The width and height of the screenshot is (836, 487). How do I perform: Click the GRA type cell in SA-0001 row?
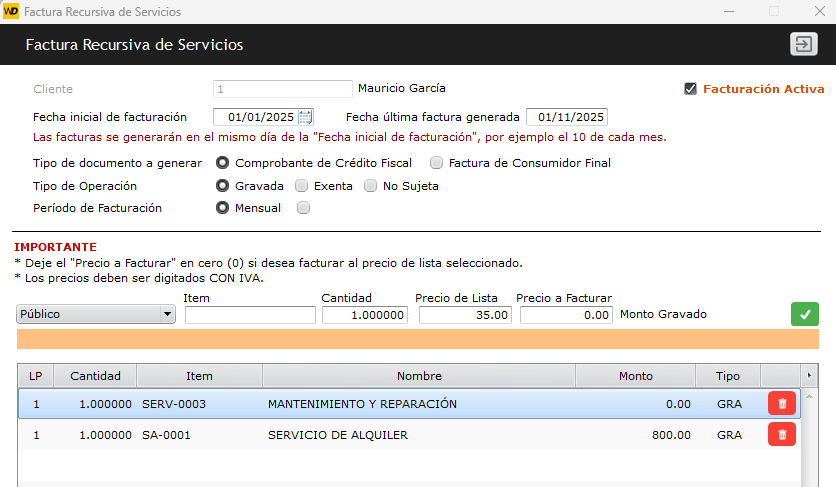coord(729,435)
